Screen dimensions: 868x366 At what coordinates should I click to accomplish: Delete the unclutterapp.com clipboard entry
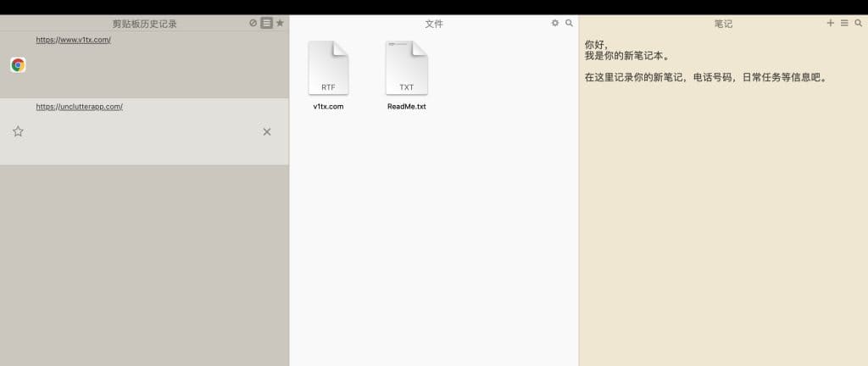click(267, 131)
